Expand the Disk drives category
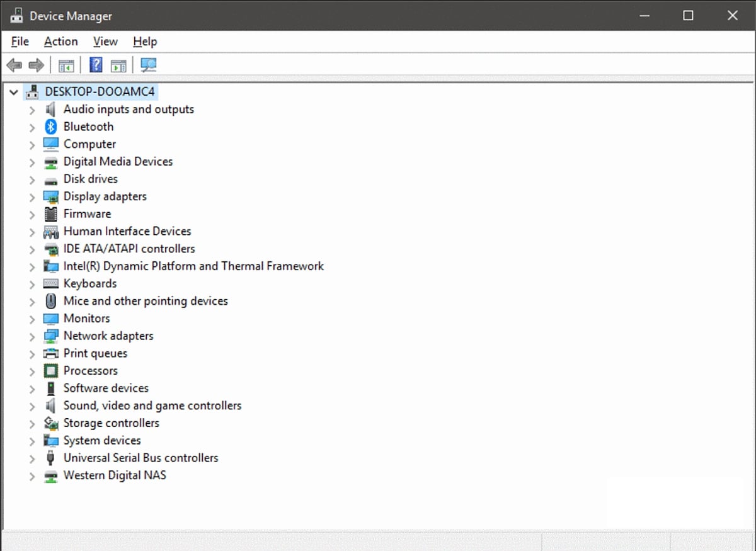 (32, 179)
